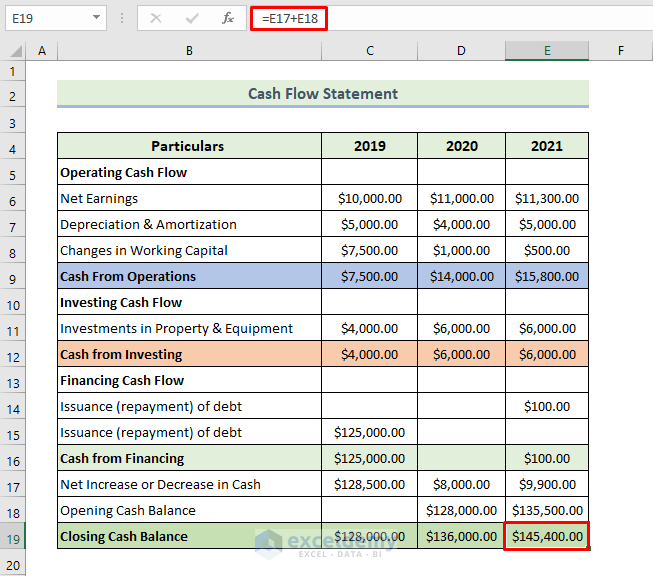Screen dimensions: 653x576
Task: Select Cash from Financing 2019 $125,000.00
Action: (x=369, y=458)
